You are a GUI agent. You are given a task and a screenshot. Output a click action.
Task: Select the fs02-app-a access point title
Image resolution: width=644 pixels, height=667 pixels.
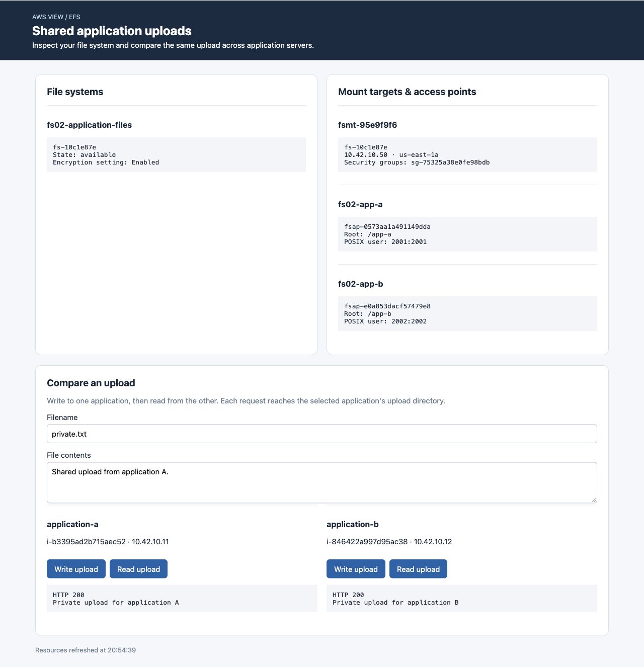(x=360, y=204)
